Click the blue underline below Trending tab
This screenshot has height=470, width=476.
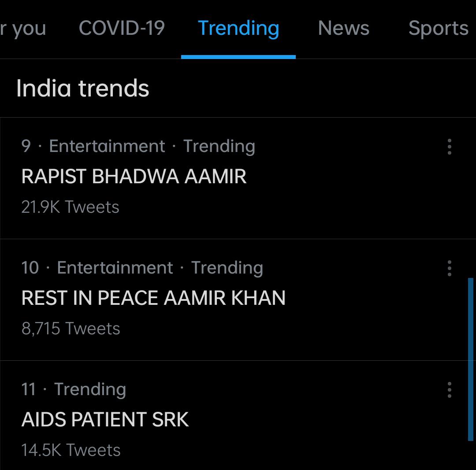point(238,57)
